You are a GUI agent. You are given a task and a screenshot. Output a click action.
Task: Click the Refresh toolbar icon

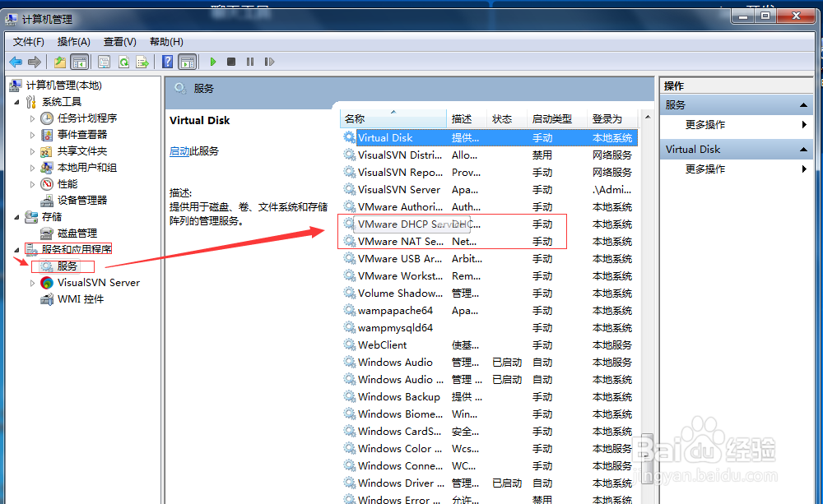(x=124, y=62)
